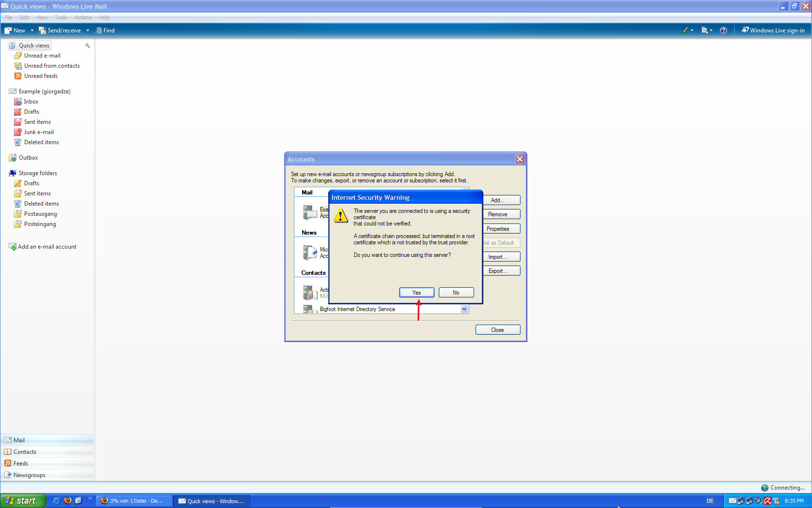The width and height of the screenshot is (812, 508).
Task: Expand the New message dropdown arrow
Action: pyautogui.click(x=32, y=30)
